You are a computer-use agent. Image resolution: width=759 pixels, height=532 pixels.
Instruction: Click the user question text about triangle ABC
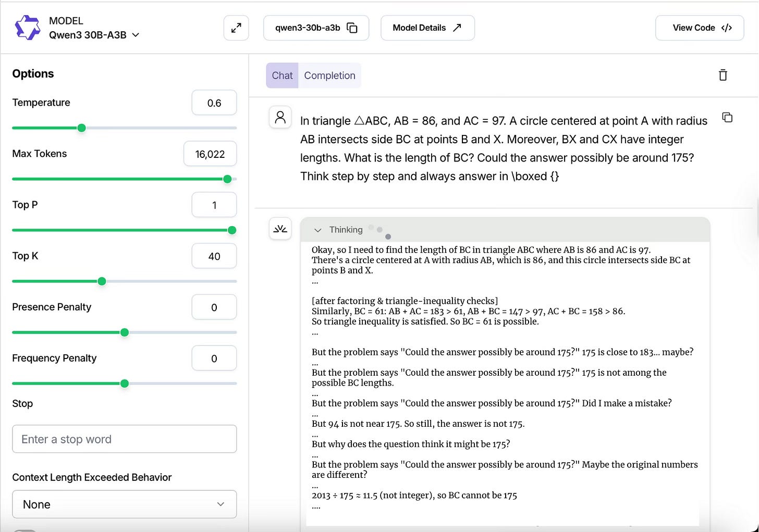point(504,149)
